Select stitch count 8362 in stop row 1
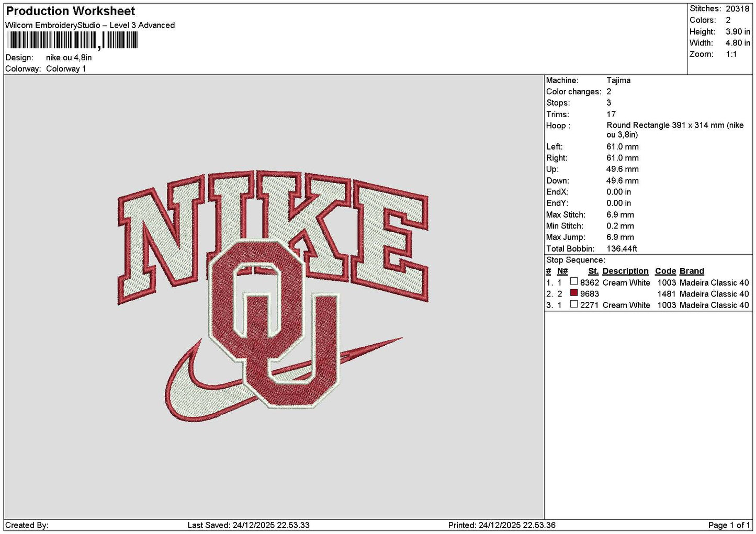 point(590,282)
